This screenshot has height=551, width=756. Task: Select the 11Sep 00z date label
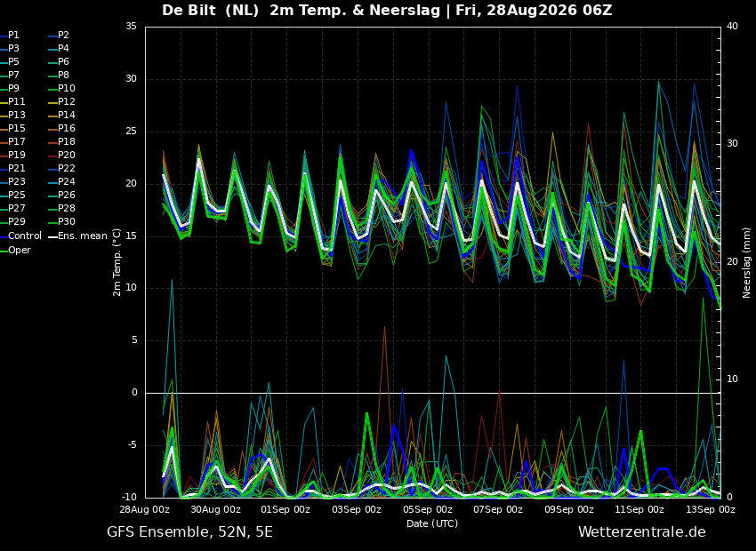[x=639, y=509]
